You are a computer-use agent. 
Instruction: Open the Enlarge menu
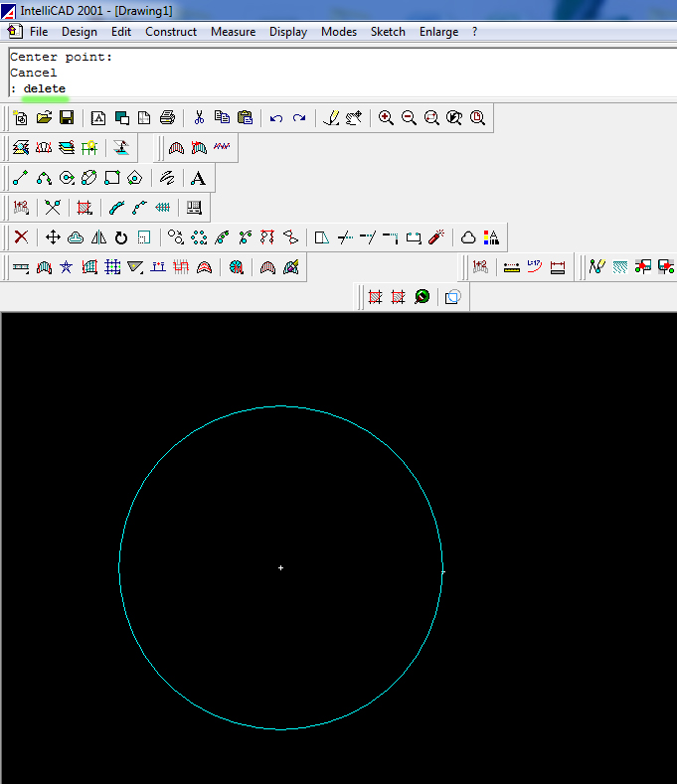pos(438,32)
